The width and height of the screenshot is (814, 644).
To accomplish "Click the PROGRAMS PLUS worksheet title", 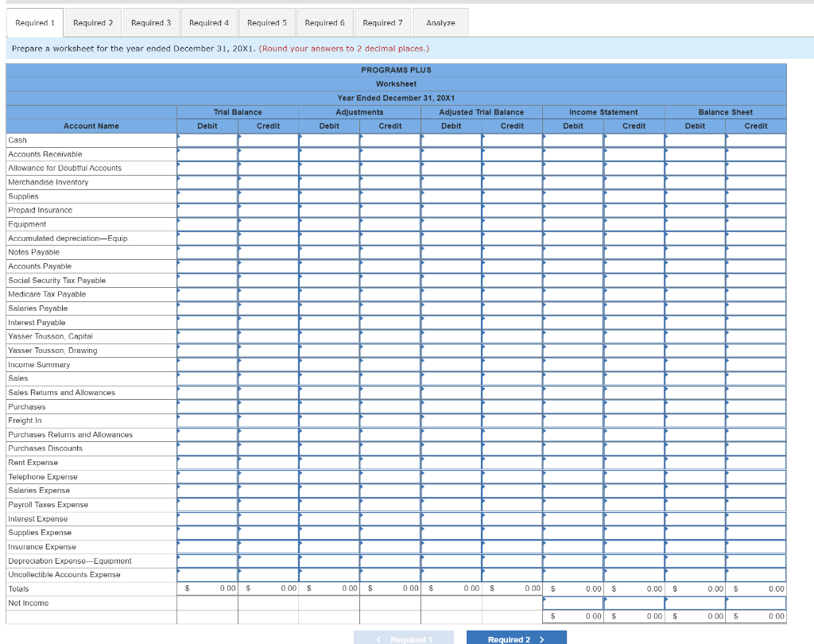I will 396,70.
